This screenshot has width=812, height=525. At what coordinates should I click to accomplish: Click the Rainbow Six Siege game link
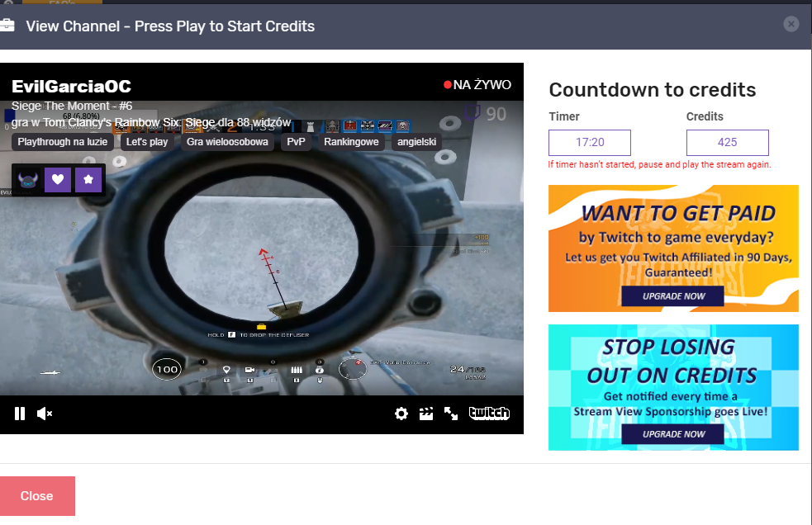113,123
